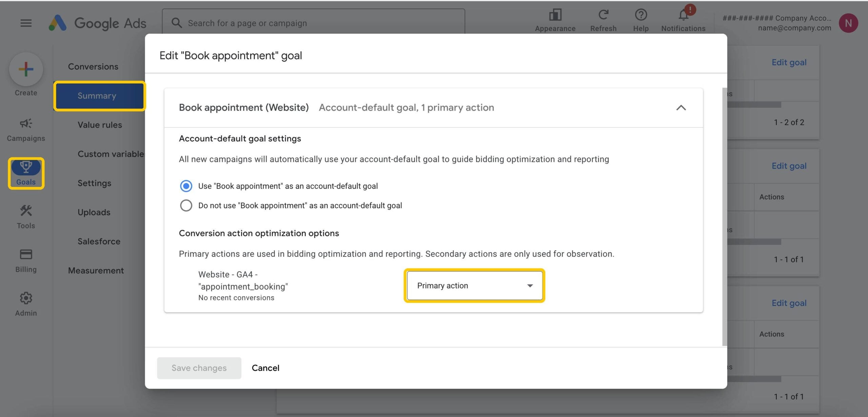Viewport: 868px width, 417px height.
Task: Open Billing in the sidebar
Action: [26, 261]
